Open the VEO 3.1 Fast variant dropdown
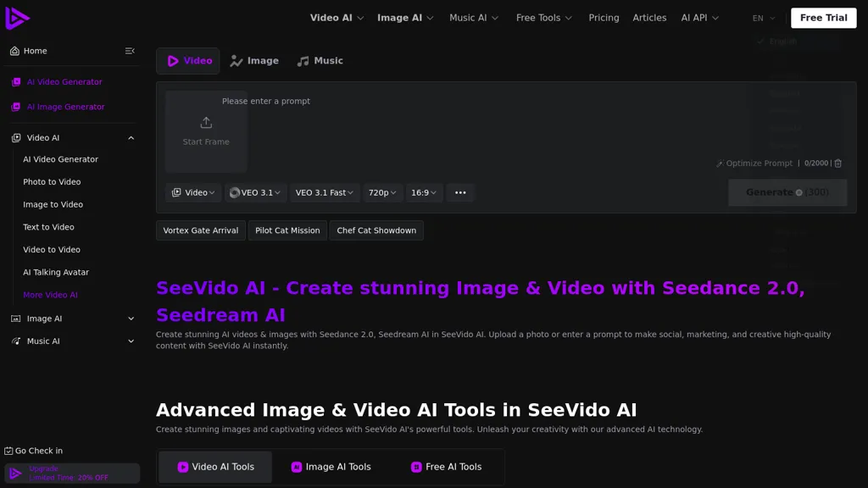The height and width of the screenshot is (488, 868). click(x=325, y=192)
